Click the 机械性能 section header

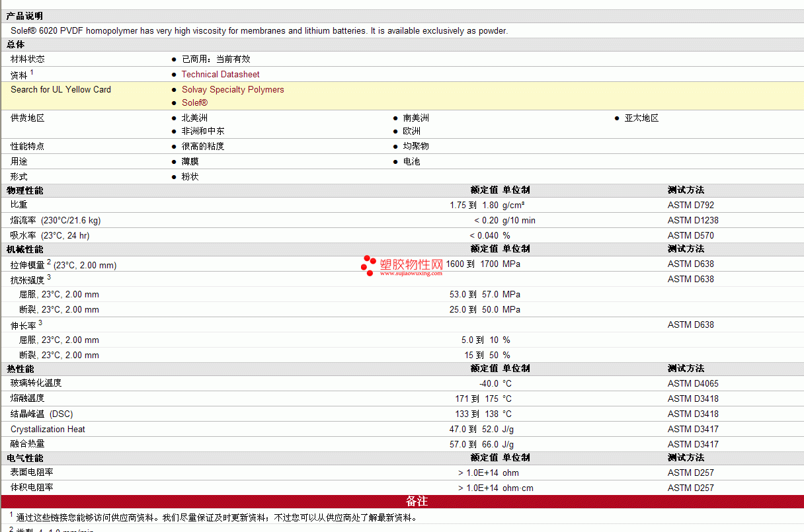(24, 249)
